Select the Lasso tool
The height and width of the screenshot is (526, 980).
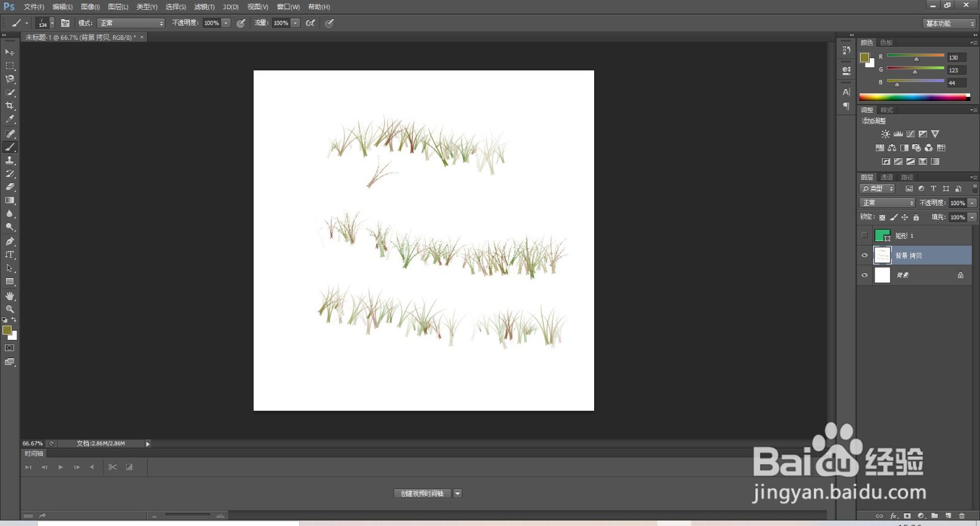click(x=10, y=80)
